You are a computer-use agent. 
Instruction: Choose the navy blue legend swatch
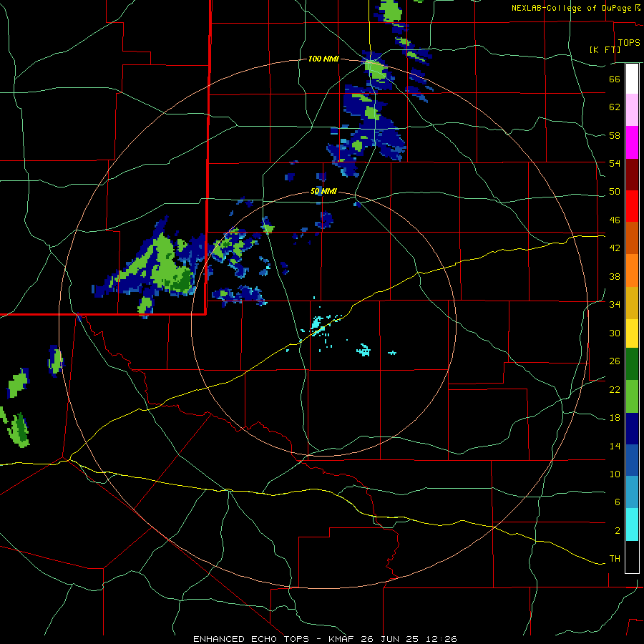tap(632, 429)
